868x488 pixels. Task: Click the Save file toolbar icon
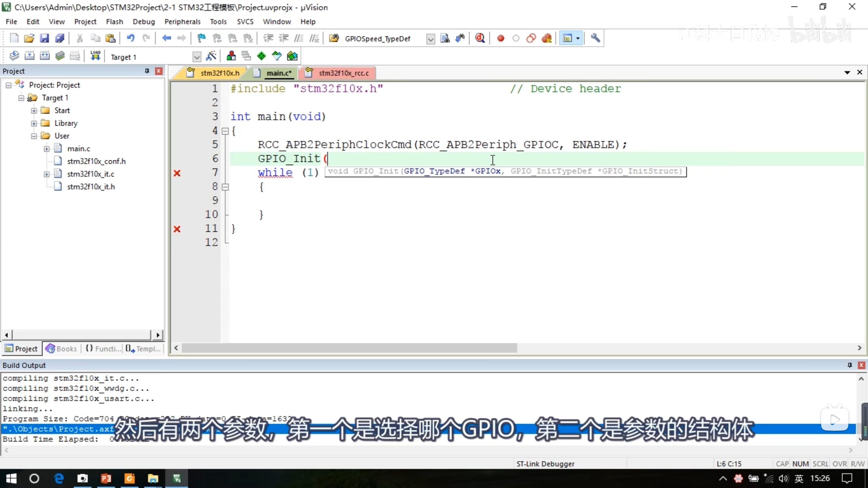(x=44, y=38)
